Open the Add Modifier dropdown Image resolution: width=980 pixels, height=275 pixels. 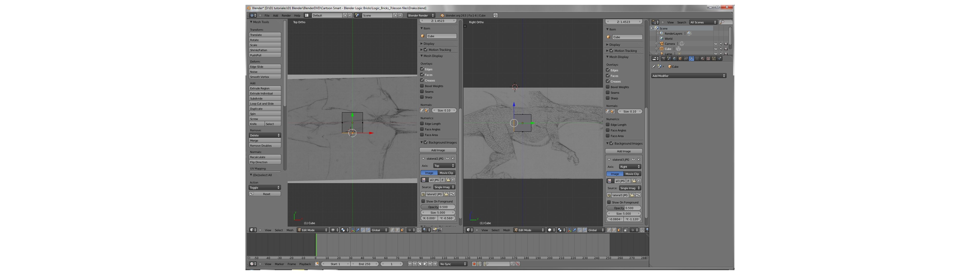click(x=689, y=76)
